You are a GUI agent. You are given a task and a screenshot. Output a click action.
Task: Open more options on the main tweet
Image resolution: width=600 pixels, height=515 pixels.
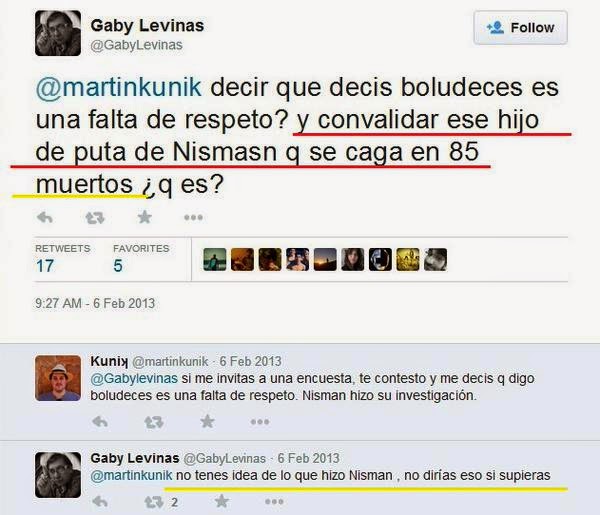pos(193,218)
